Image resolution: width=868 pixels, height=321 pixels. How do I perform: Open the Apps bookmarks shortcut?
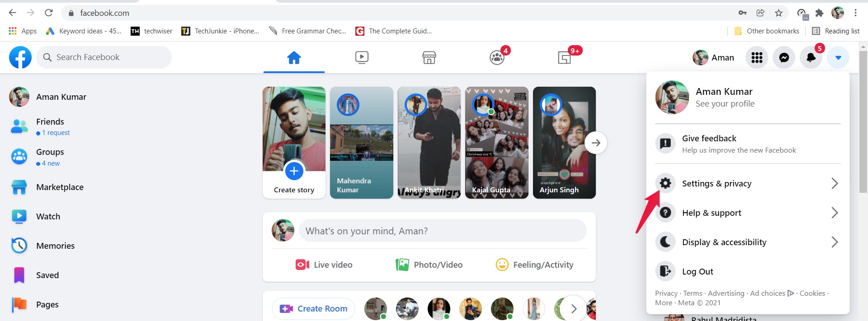pos(23,31)
